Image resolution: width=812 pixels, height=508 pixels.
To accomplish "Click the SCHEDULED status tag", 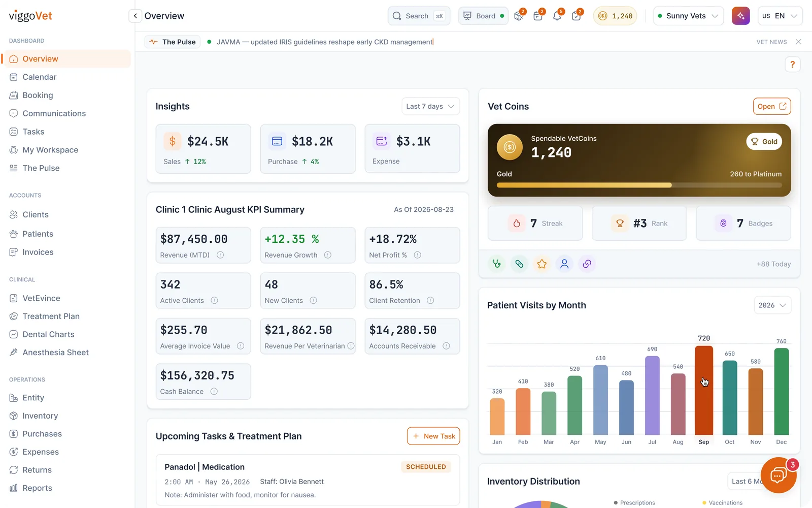I will pos(426,467).
